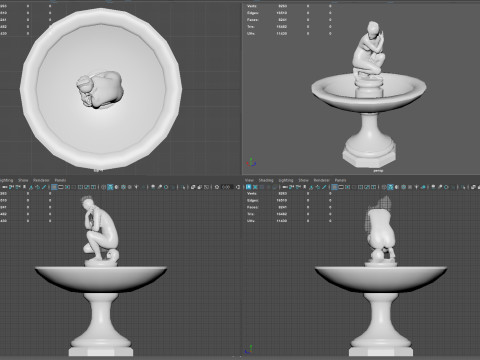Click Textured display icon in bottom-right viewport
480x360 pixels.
tap(410, 187)
